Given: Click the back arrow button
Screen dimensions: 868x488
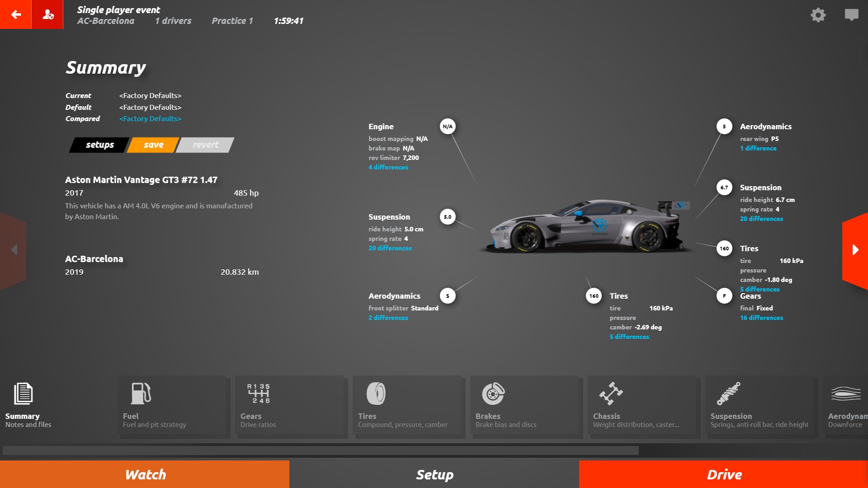Looking at the screenshot, I should click(16, 14).
